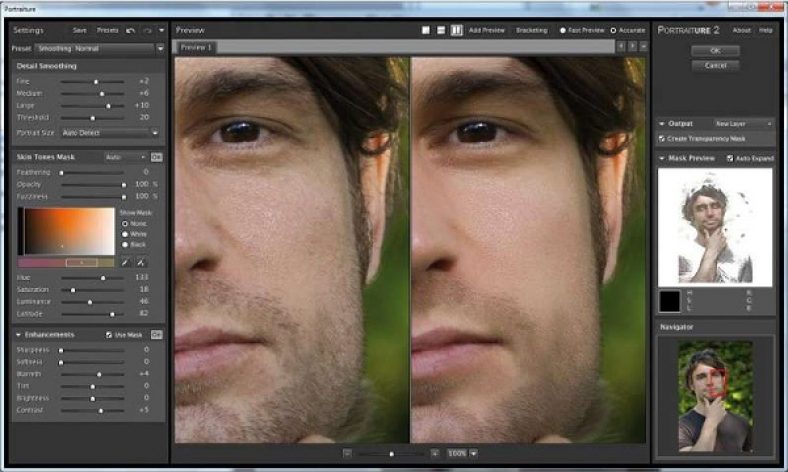Click the Opacity slider handle
This screenshot has width=788, height=472.
tap(124, 185)
